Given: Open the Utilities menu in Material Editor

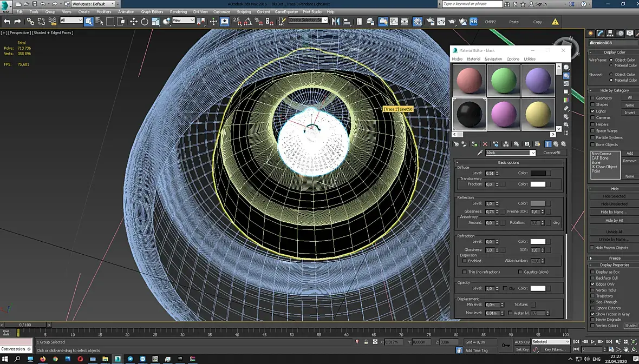Looking at the screenshot, I should pyautogui.click(x=529, y=59).
